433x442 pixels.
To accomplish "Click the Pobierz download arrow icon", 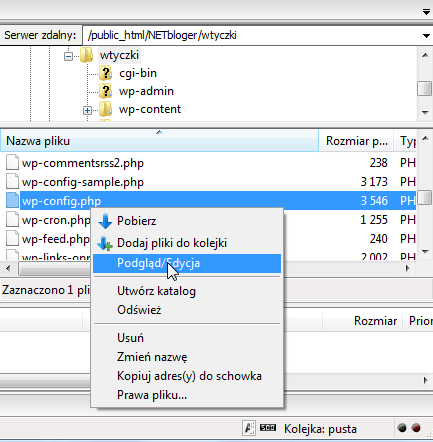I will (x=105, y=221).
